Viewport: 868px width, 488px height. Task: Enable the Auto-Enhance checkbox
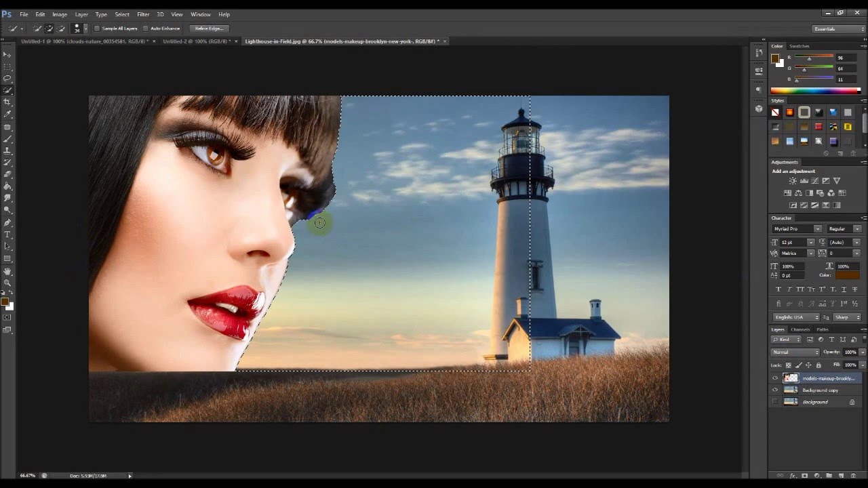tap(146, 28)
